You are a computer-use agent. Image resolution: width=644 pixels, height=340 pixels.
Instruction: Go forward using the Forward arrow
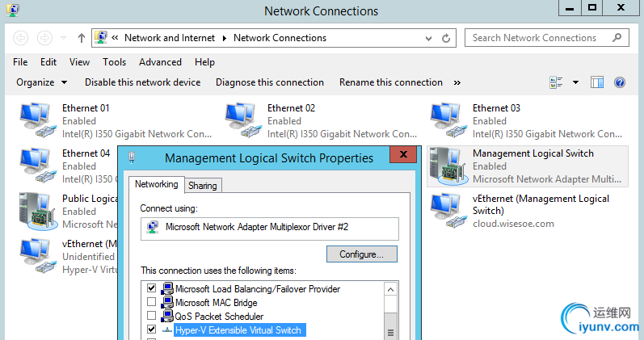tap(44, 38)
